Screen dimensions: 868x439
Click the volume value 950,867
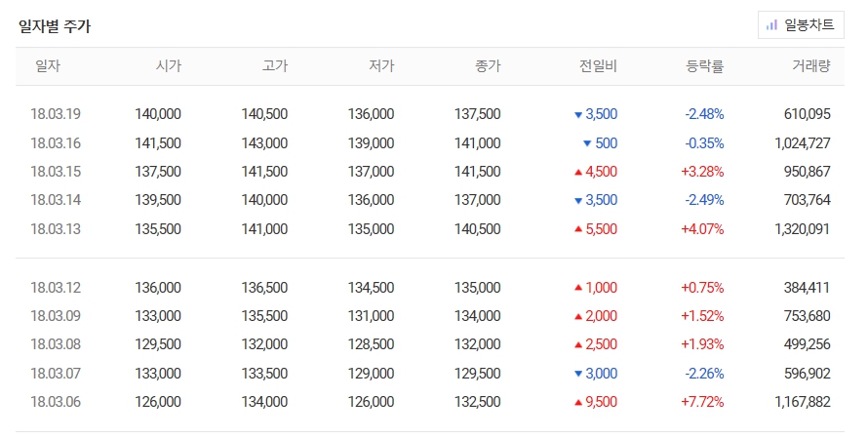click(x=808, y=172)
